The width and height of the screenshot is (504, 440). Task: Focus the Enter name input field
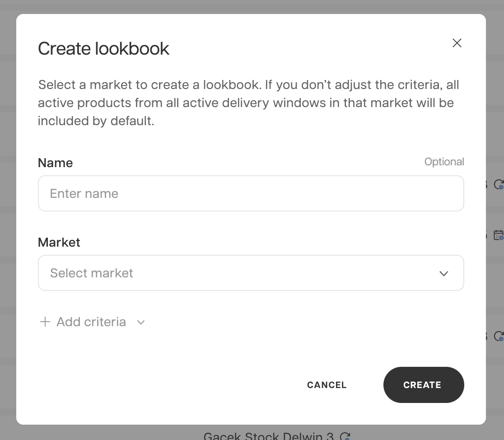[x=251, y=193]
